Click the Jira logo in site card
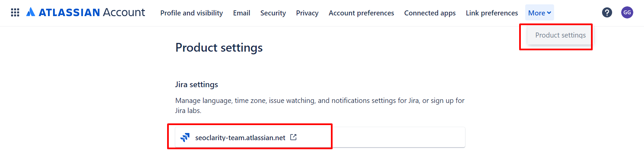 [x=185, y=137]
